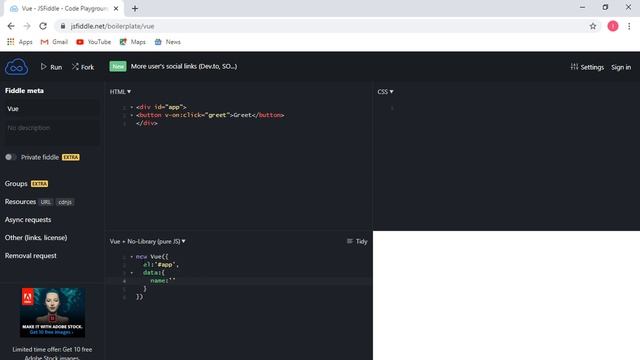
Task: Open the HTML panel dropdown
Action: 120,92
